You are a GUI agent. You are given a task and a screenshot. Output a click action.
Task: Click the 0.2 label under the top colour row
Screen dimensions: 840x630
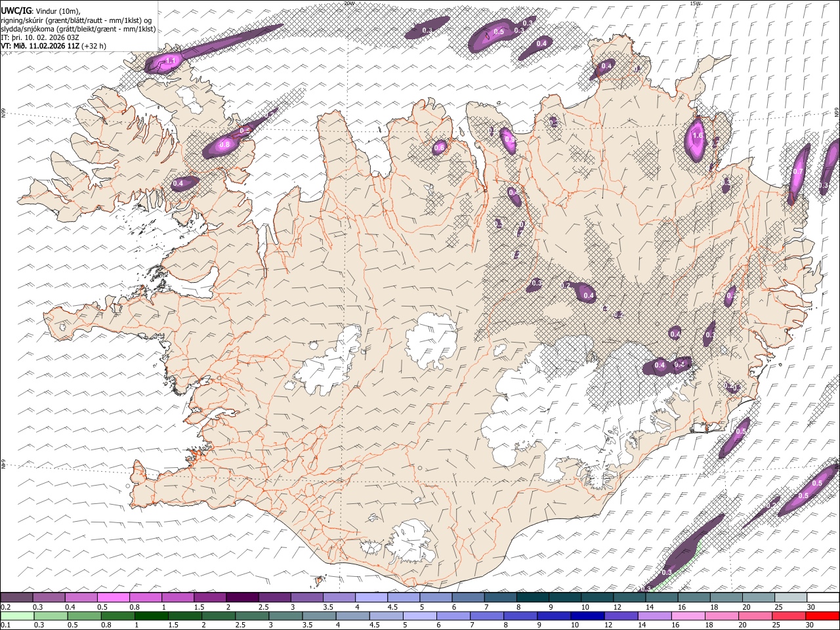tap(7, 606)
